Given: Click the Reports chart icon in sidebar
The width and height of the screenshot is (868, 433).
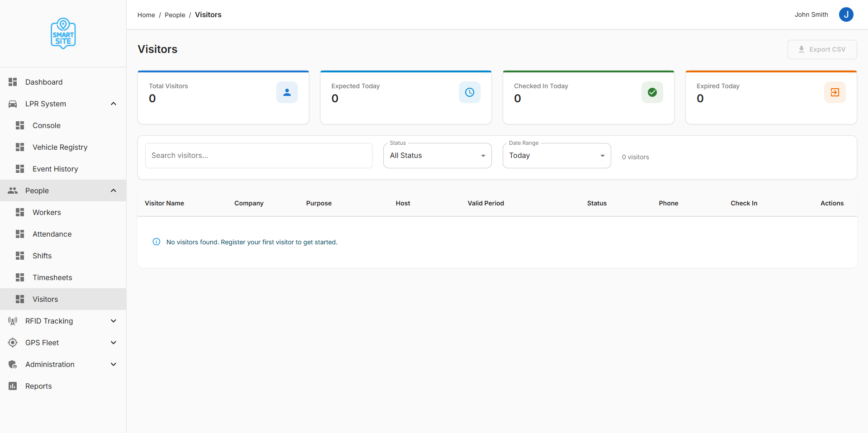Looking at the screenshot, I should 13,386.
